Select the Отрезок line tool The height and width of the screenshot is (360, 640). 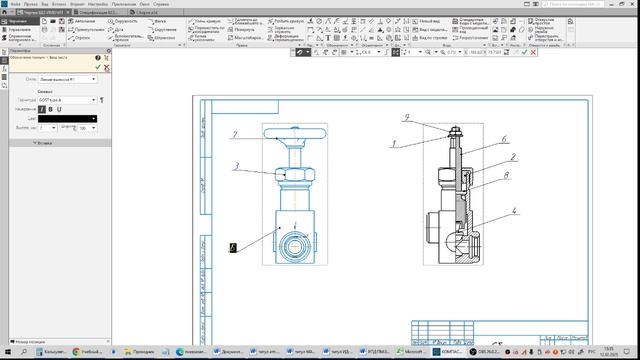(80, 38)
